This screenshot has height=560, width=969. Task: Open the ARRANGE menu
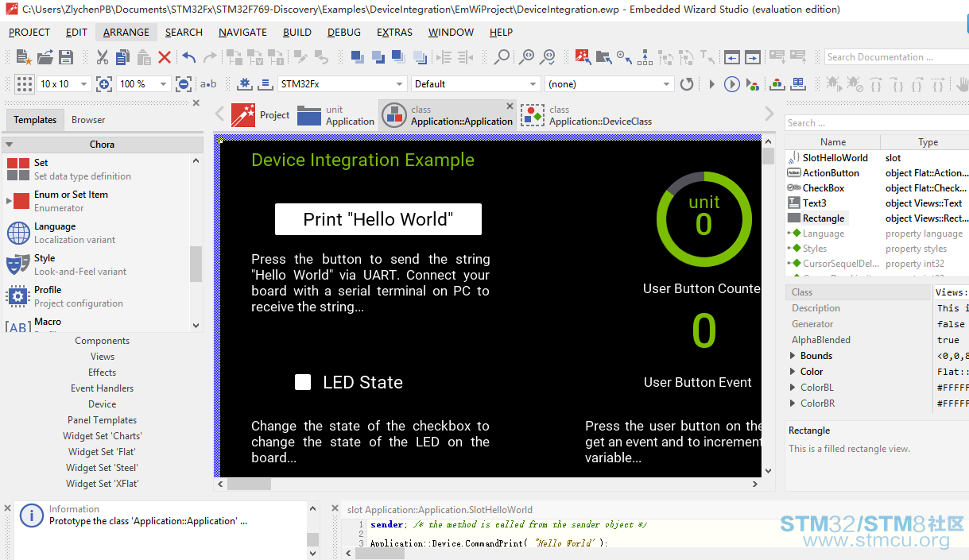click(126, 33)
